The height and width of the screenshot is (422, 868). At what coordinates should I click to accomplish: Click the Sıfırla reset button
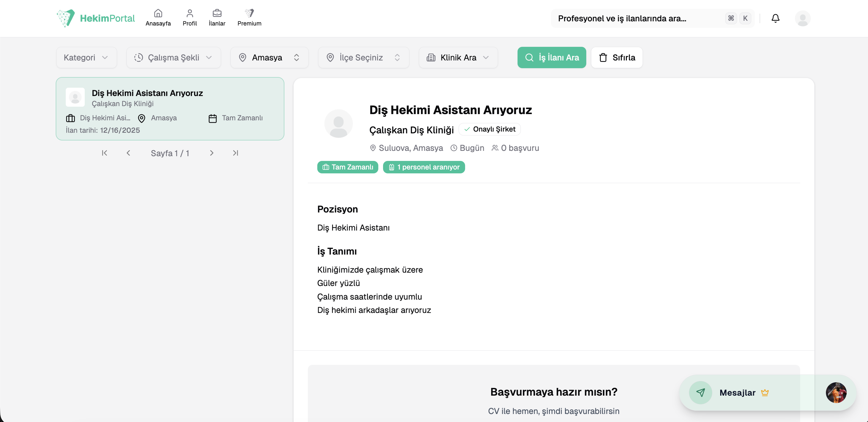pos(616,57)
